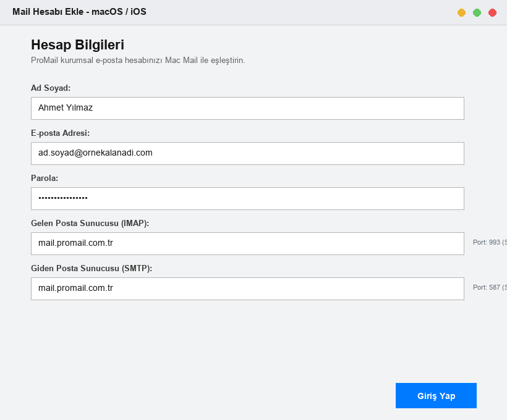Image resolution: width=507 pixels, height=420 pixels.
Task: Click the Gelen Posta Sunucusu (IMAP) field
Action: pyautogui.click(x=247, y=243)
